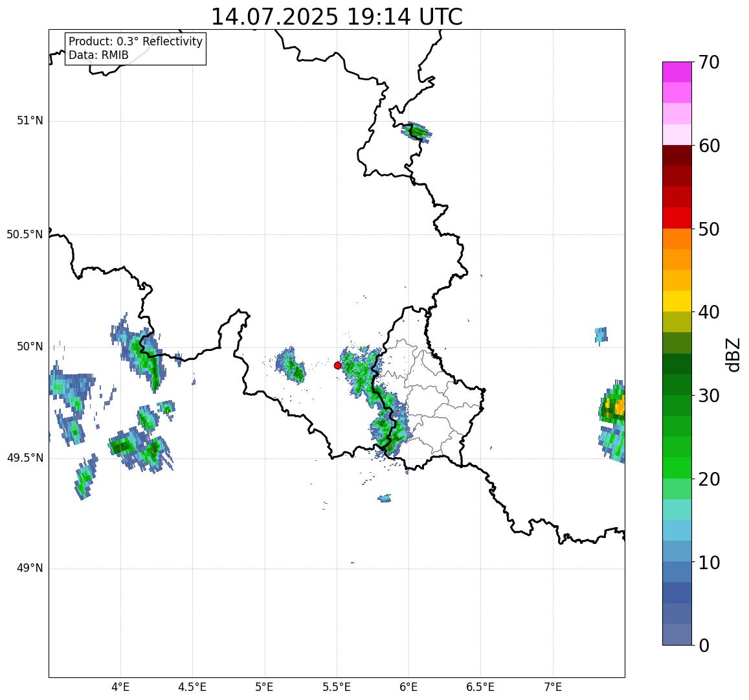Click the colorbar 30 tick label

click(709, 396)
